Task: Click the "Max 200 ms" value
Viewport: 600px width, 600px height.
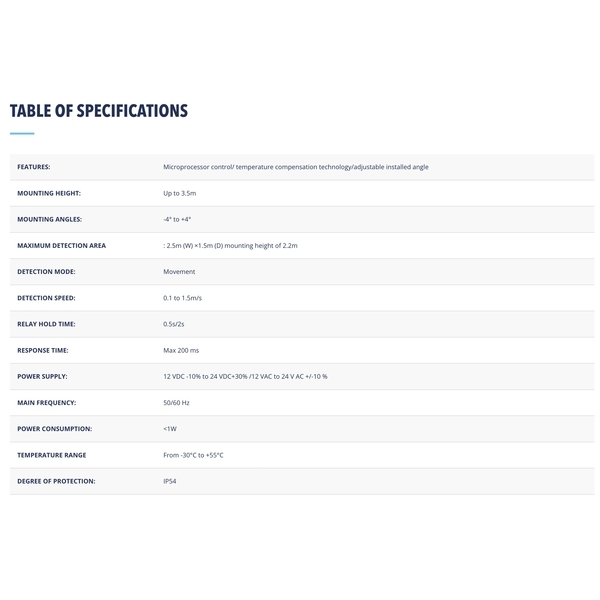Action: point(181,350)
